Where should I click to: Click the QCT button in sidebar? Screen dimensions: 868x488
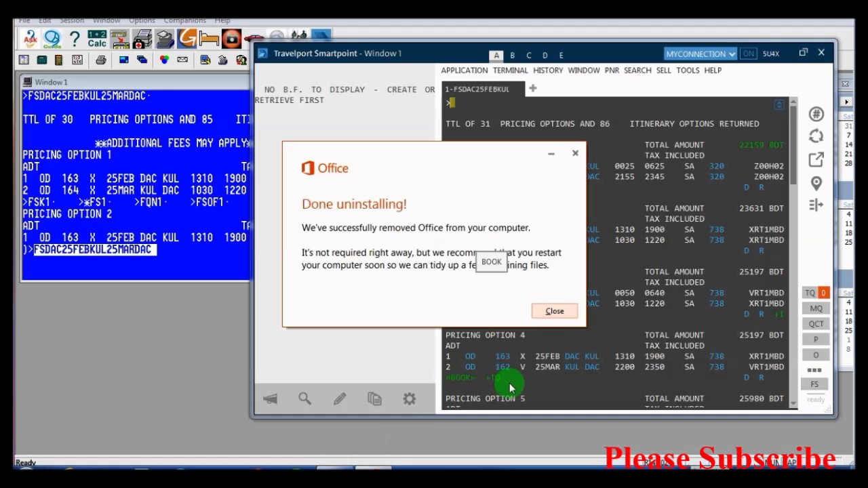pos(816,324)
